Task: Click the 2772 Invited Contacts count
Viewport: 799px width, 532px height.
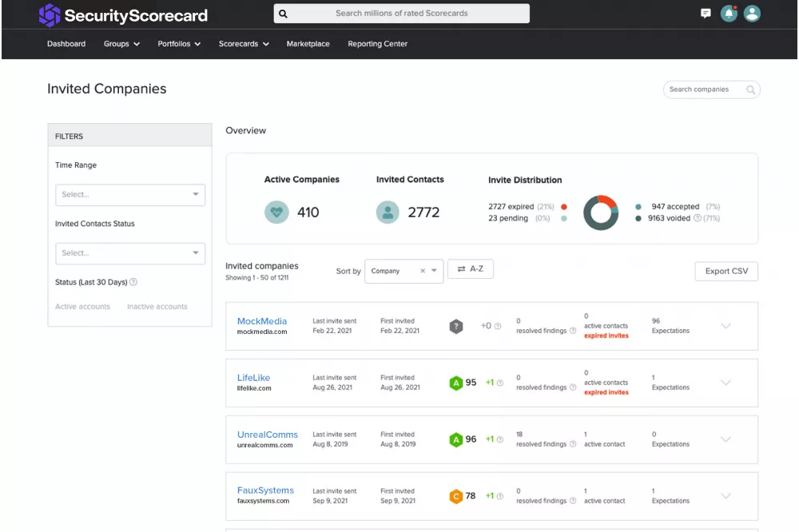Action: coord(423,212)
